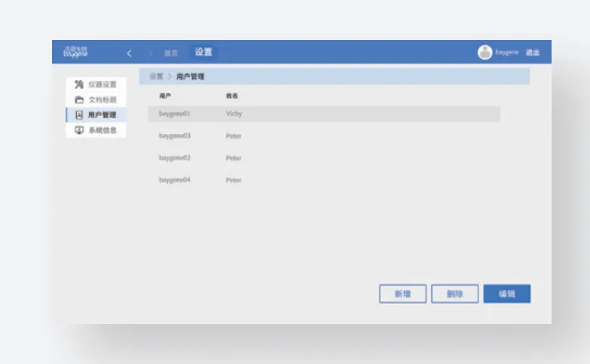Click the 新增 add button
Image resolution: width=590 pixels, height=364 pixels.
point(402,294)
